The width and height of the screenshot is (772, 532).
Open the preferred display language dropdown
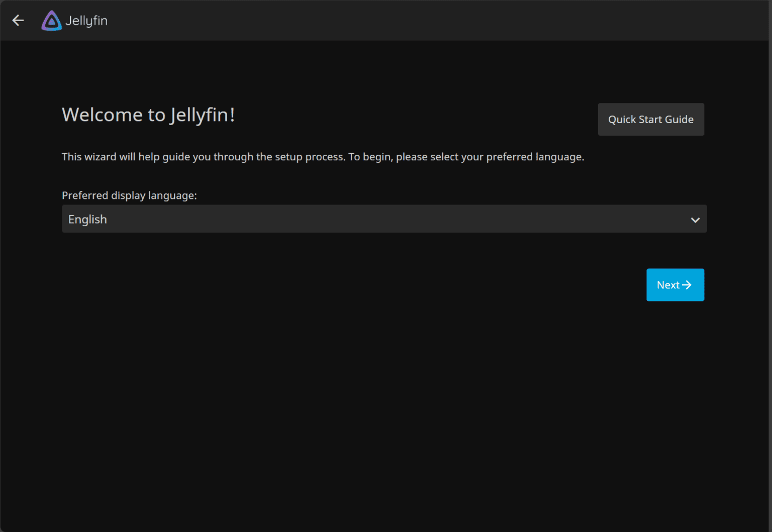coord(384,219)
